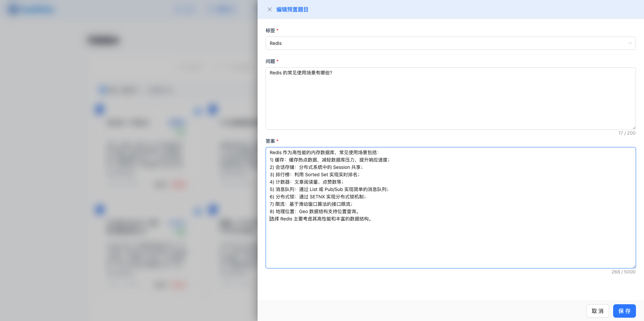Image resolution: width=644 pixels, height=321 pixels.
Task: Click the 问题 field label
Action: point(270,61)
